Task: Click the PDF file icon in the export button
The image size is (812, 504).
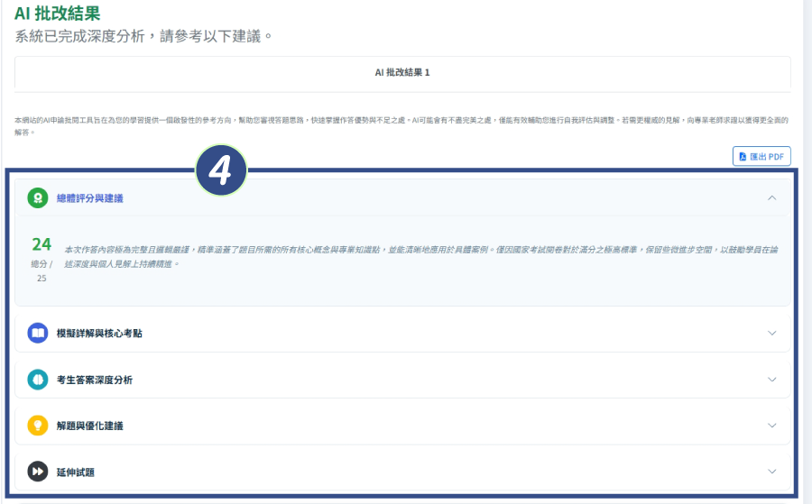Action: point(743,157)
